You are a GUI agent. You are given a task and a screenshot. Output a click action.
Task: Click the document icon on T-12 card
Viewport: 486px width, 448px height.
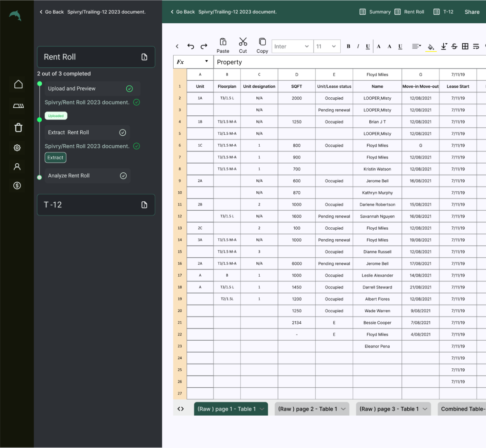pos(144,205)
